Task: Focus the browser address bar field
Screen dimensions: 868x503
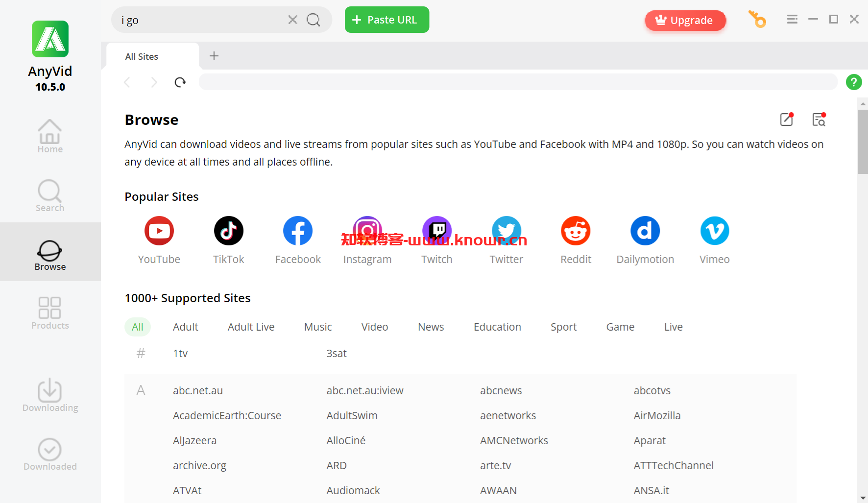Action: click(518, 82)
